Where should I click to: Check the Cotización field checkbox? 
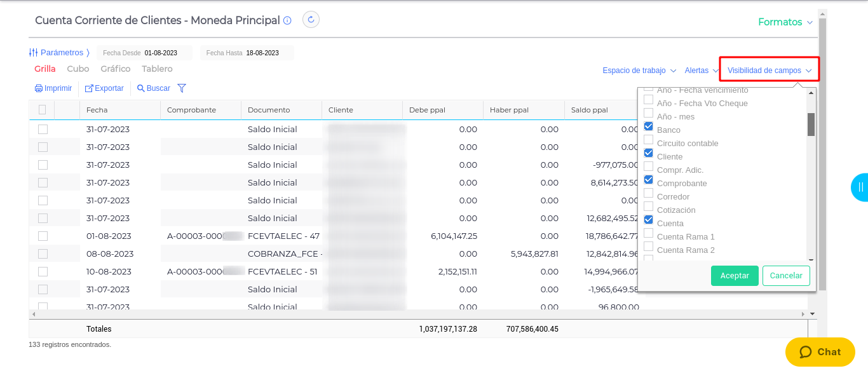[648, 207]
